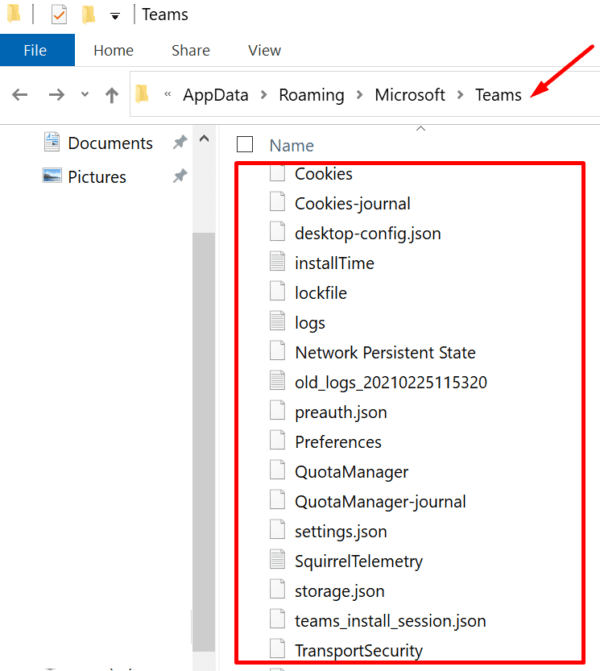Screen dimensions: 600x671
Task: Sort by the Name column header
Action: point(291,145)
